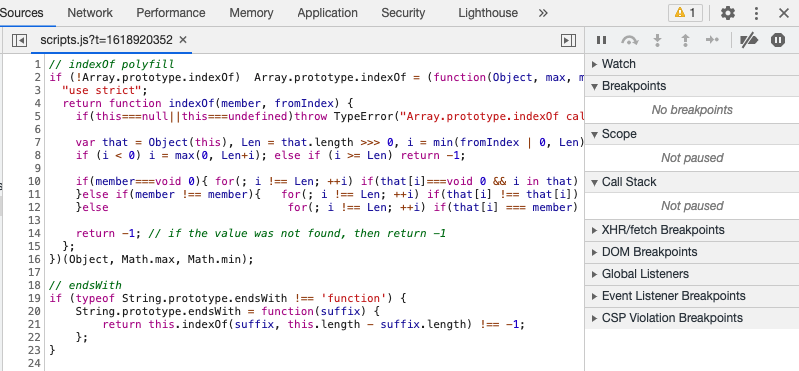Close the scripts.js file tab

[183, 40]
